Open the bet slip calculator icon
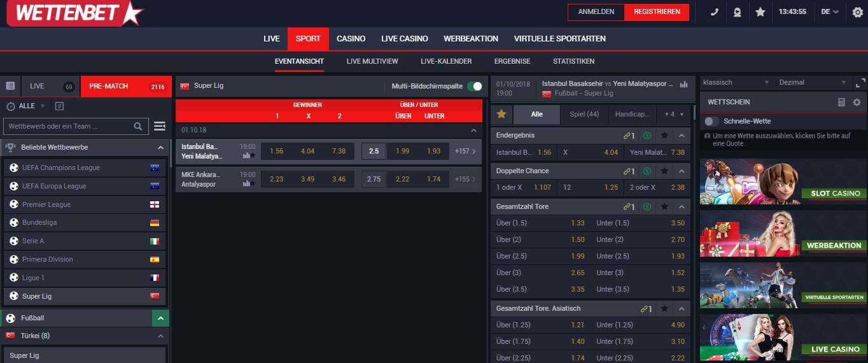 (841, 102)
